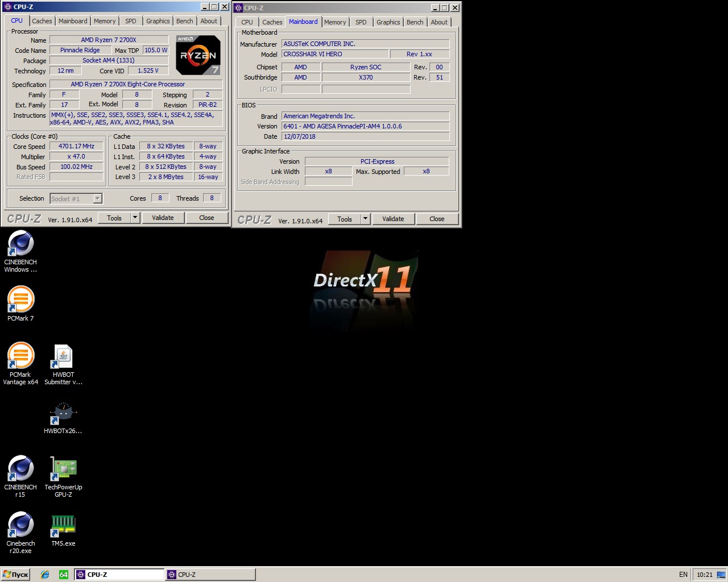Click the CPU-Z icon in right window title bar
The height and width of the screenshot is (582, 728).
pyautogui.click(x=238, y=8)
